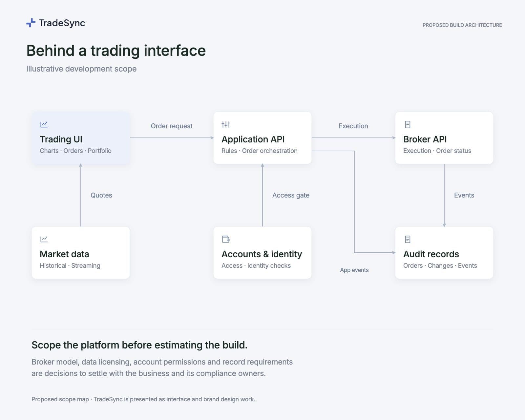Click the TradeSync brand name
525x420 pixels.
click(x=62, y=23)
